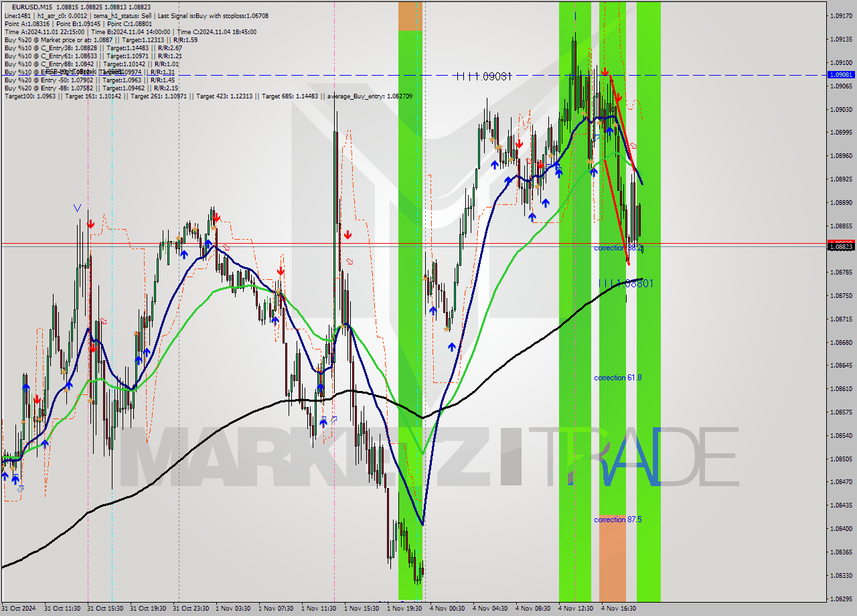
Task: Click the blue 1.09081 price tag on axis
Action: [841, 75]
